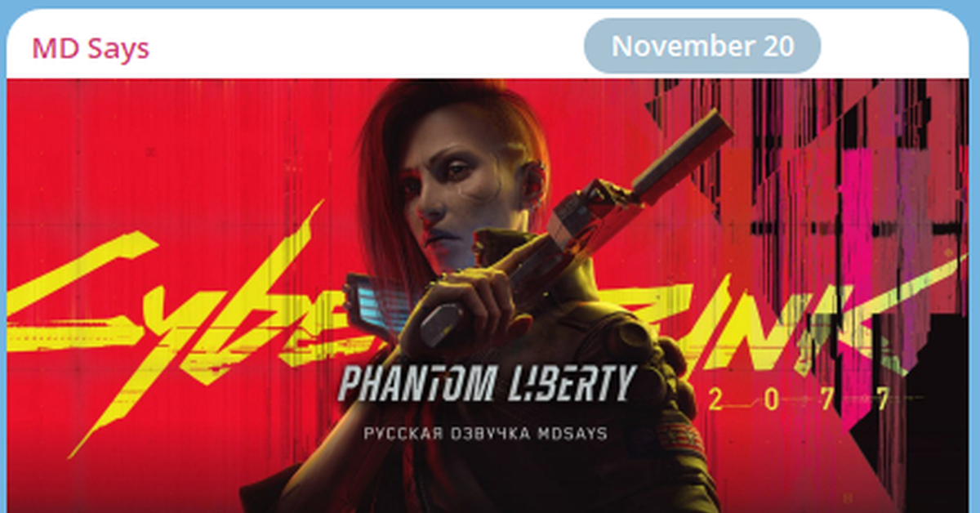Click the November 20 date badge
Image resolution: width=980 pixels, height=513 pixels.
[702, 47]
